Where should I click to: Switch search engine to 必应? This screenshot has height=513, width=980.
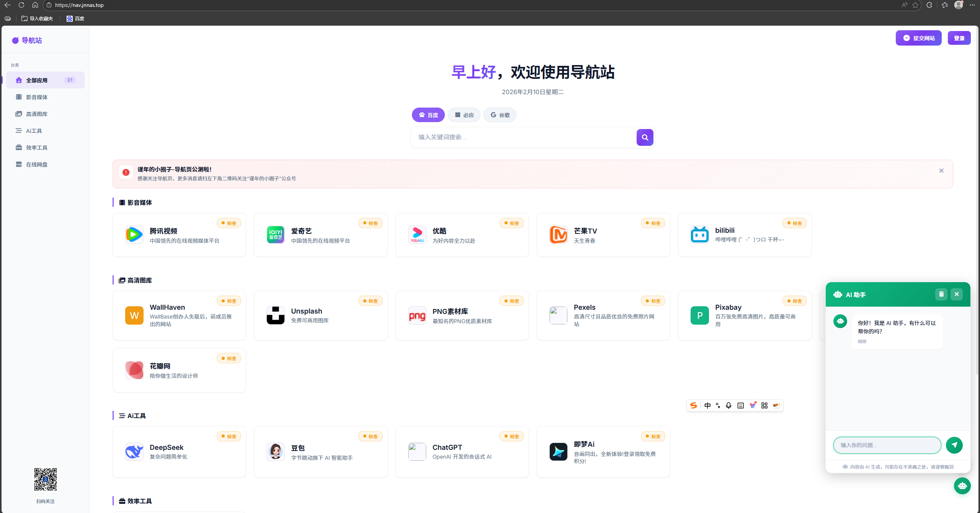tap(464, 115)
